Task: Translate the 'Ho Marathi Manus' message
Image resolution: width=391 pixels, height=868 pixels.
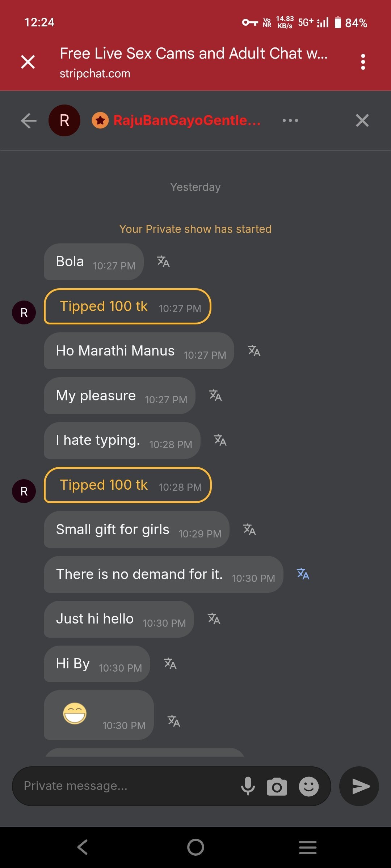Action: pos(254,351)
